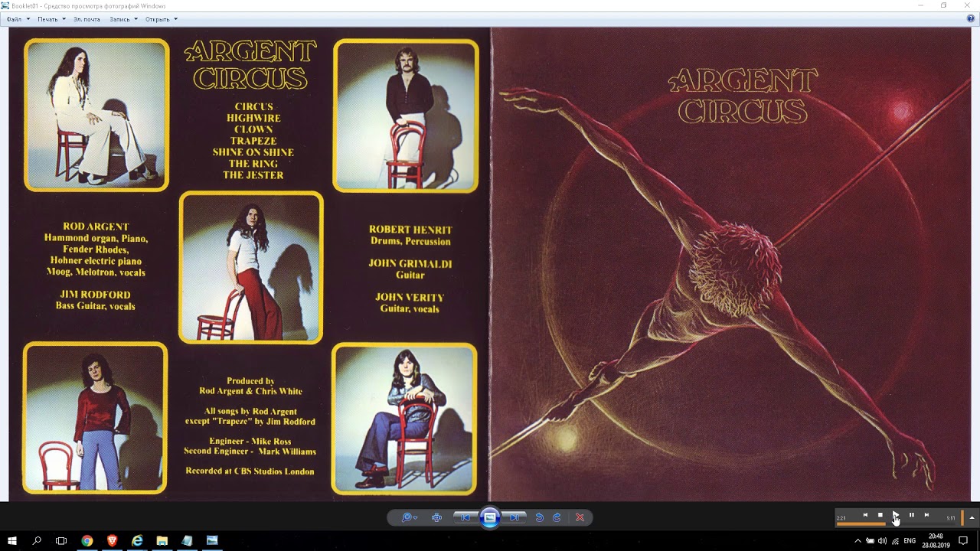980x551 pixels.
Task: Skip to previous track in media player
Action: [865, 515]
